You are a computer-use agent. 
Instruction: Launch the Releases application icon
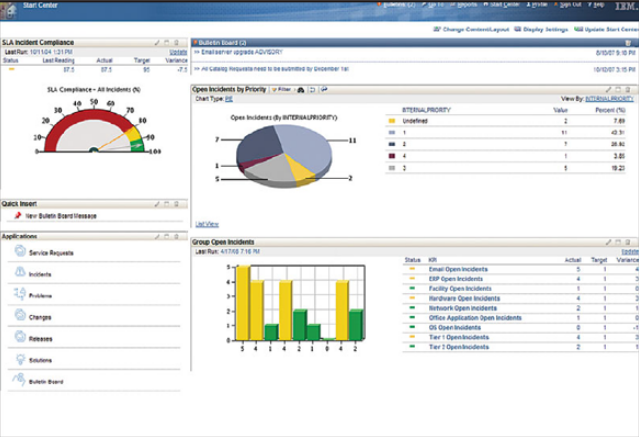pyautogui.click(x=21, y=336)
